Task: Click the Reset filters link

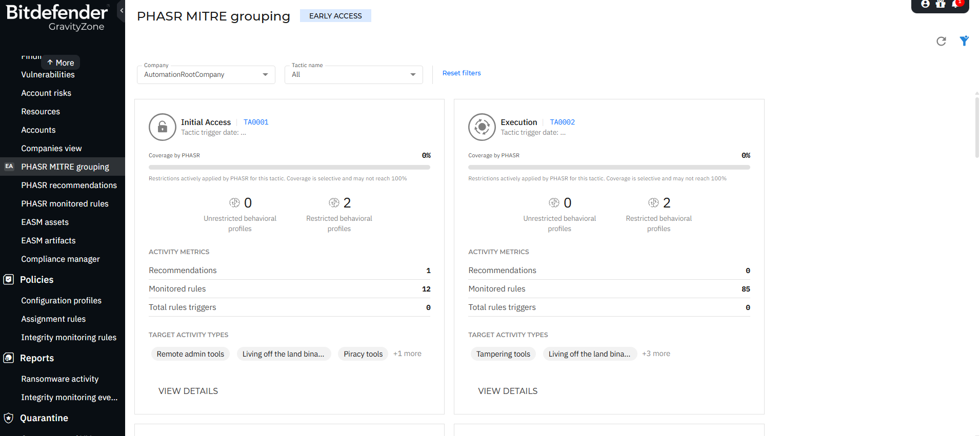Action: [462, 73]
